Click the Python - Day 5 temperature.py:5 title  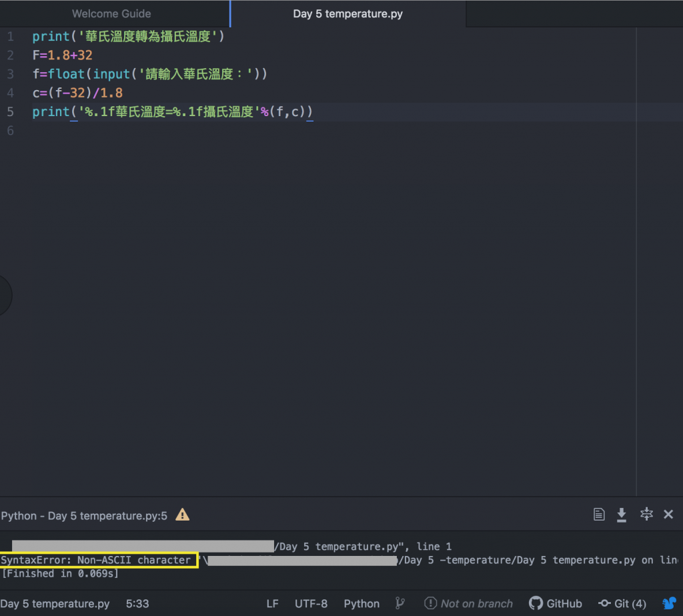click(84, 516)
